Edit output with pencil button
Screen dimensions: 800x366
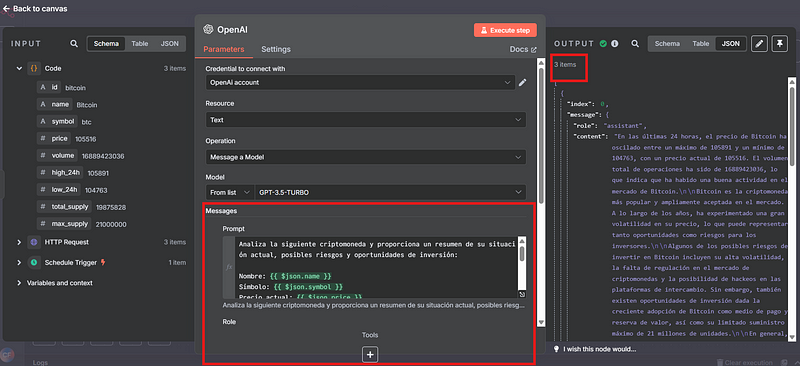click(x=759, y=44)
